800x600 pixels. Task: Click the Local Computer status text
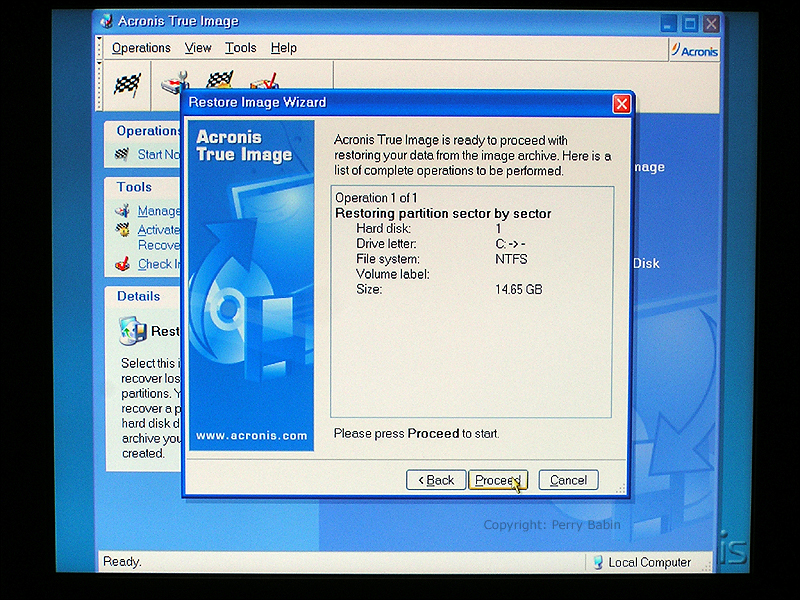pos(649,562)
